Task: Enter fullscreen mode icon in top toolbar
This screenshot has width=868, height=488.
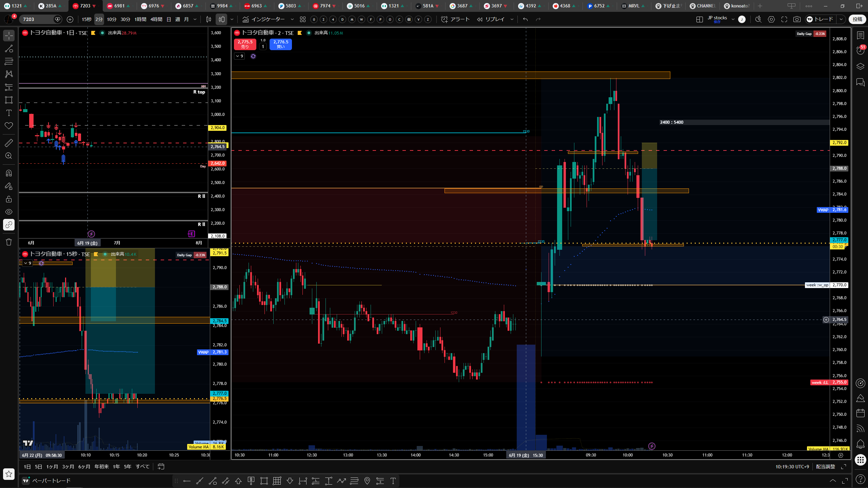Action: [784, 19]
